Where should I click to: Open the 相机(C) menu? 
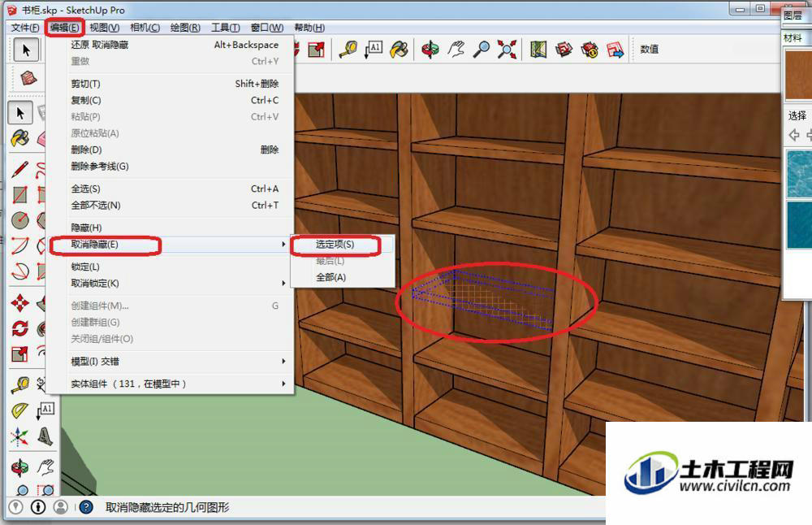(x=145, y=28)
